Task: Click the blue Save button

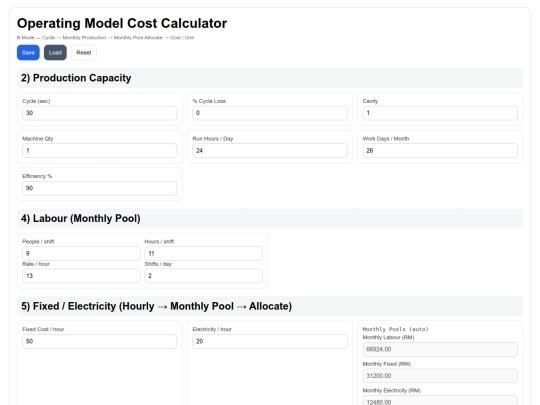Action: pos(28,53)
